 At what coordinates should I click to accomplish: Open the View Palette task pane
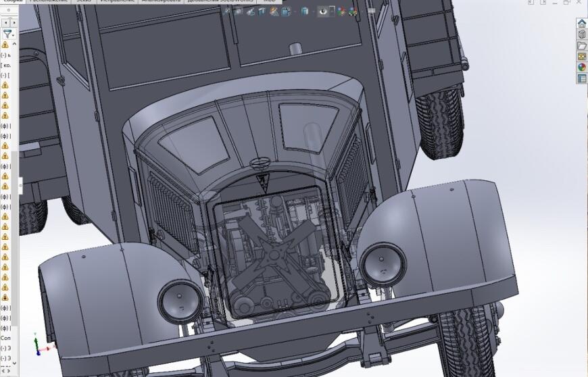(581, 56)
